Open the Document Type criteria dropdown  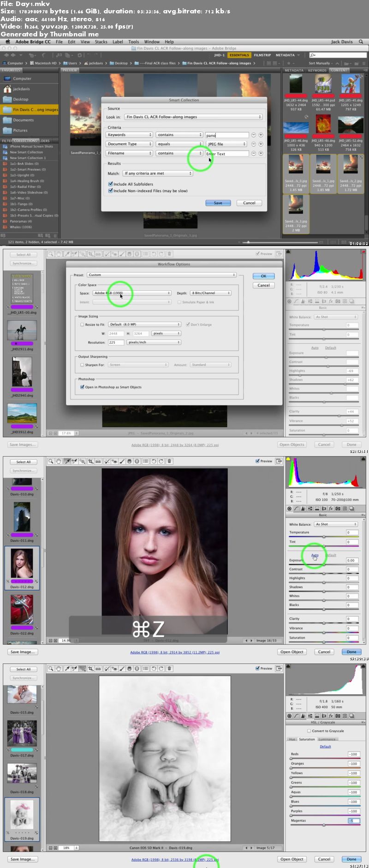[x=129, y=144]
